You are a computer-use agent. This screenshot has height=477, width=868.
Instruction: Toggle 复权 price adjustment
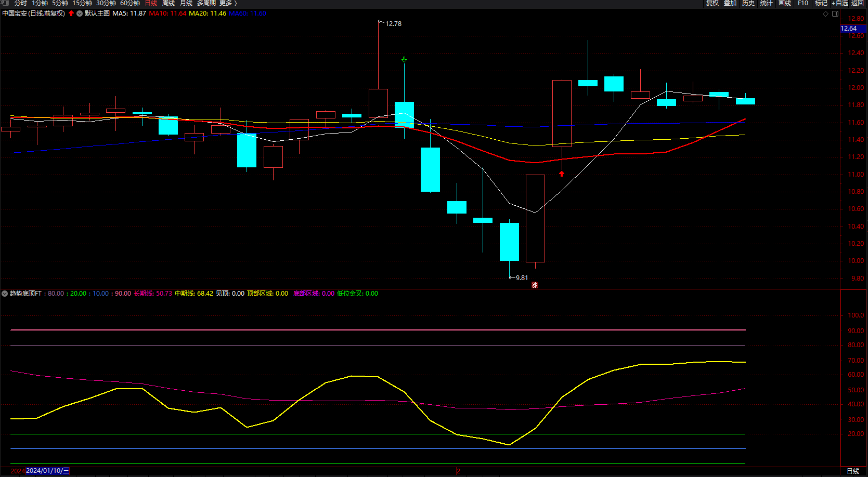[x=712, y=3]
